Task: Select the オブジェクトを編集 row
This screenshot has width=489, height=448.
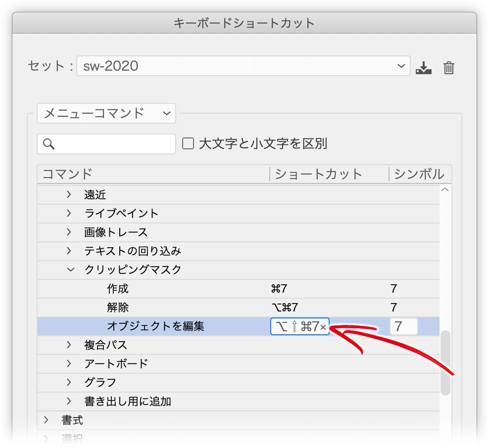Action: 238,326
